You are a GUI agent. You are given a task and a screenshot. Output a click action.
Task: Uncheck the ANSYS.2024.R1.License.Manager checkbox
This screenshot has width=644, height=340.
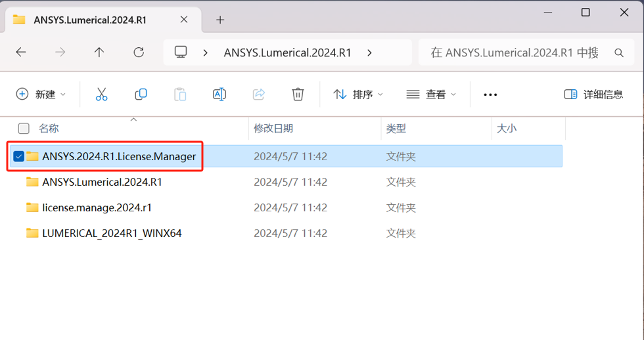(18, 156)
